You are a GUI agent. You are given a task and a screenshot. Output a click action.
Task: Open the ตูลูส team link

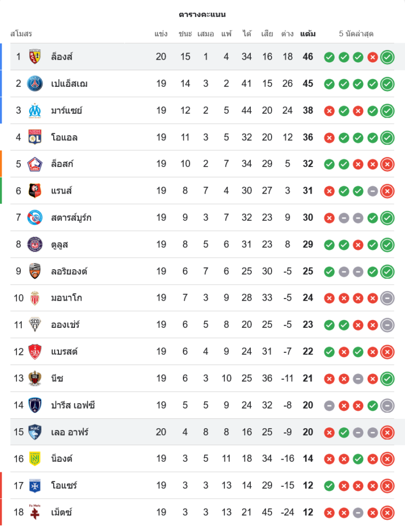[x=60, y=244]
